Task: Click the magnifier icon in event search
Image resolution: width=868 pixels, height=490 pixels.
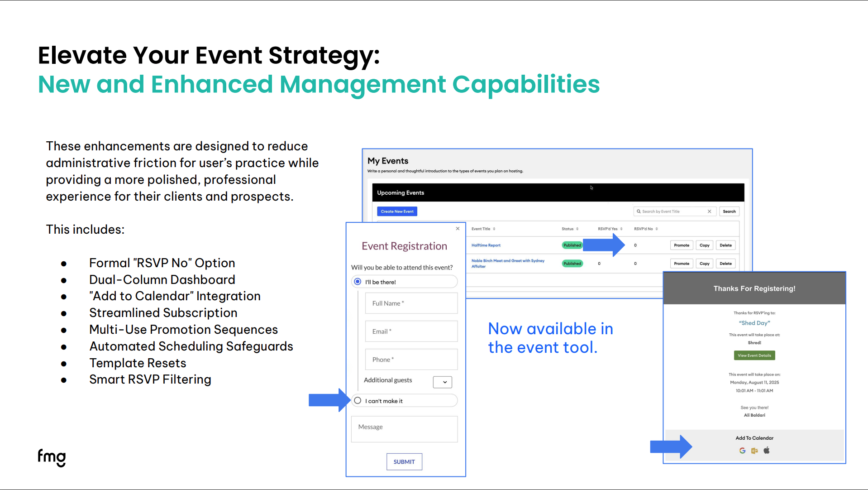Action: coord(639,211)
